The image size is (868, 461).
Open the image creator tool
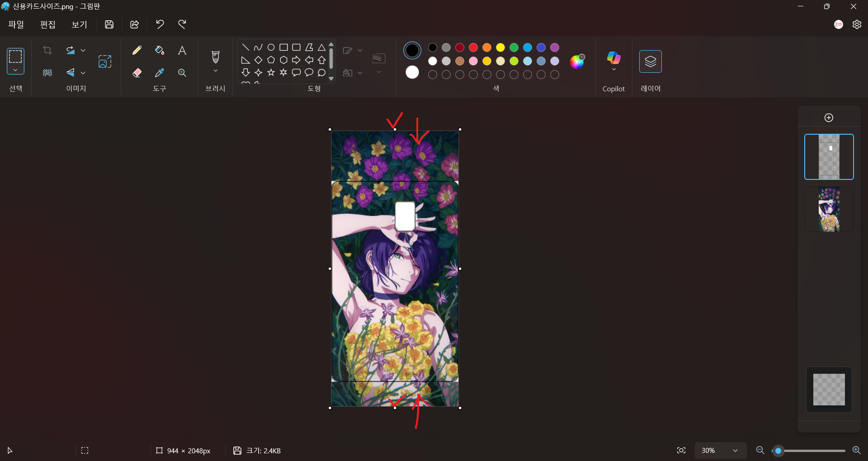(x=105, y=61)
